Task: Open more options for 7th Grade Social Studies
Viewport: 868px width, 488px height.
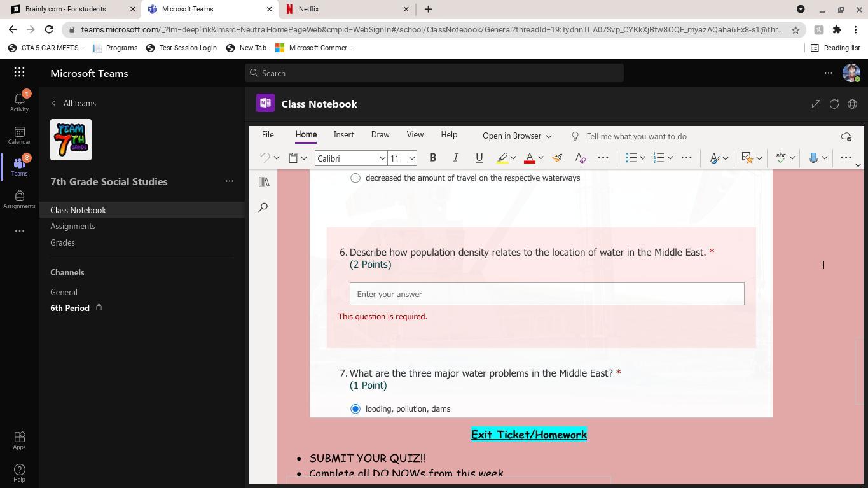Action: tap(230, 181)
